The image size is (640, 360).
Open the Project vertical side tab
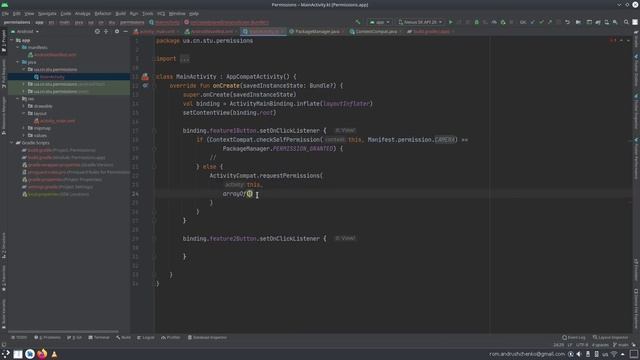4,41
